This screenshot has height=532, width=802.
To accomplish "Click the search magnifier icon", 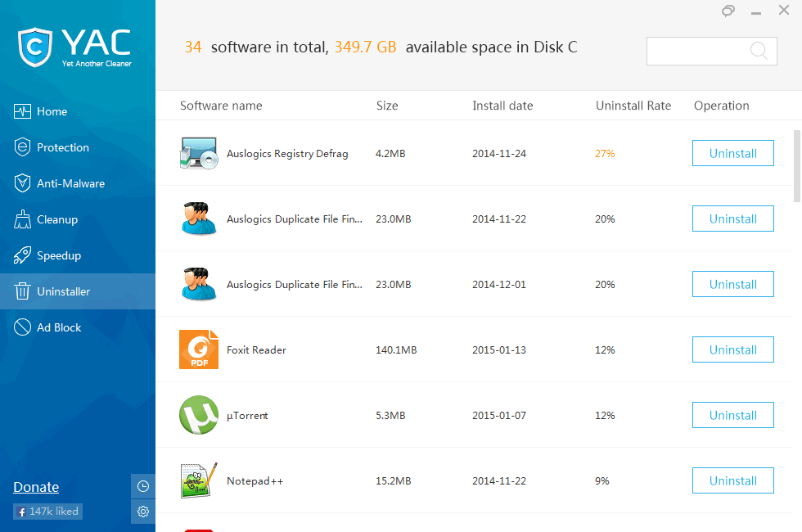I will [x=759, y=51].
